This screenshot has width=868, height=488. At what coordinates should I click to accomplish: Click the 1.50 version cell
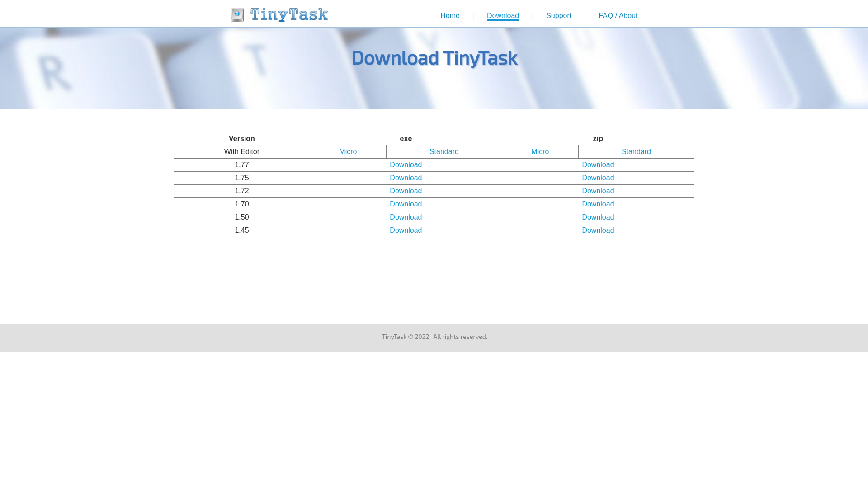coord(242,217)
